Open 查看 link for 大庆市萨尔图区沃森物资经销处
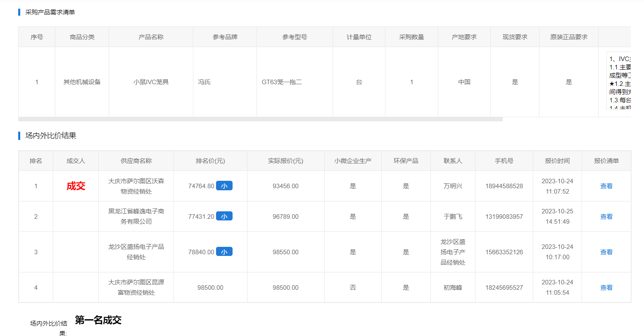Viewport: 644px width, 336px height. [606, 186]
